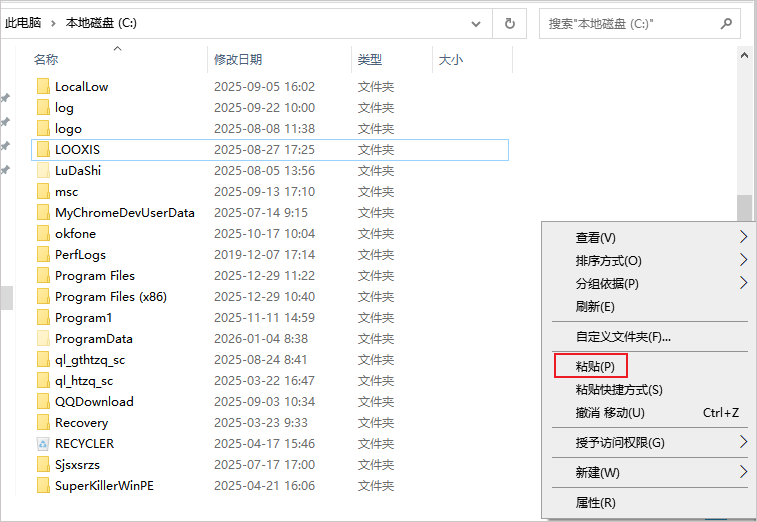Click date 2019-12-07 17:14 of PerfLogs
The width and height of the screenshot is (757, 522).
click(x=265, y=254)
